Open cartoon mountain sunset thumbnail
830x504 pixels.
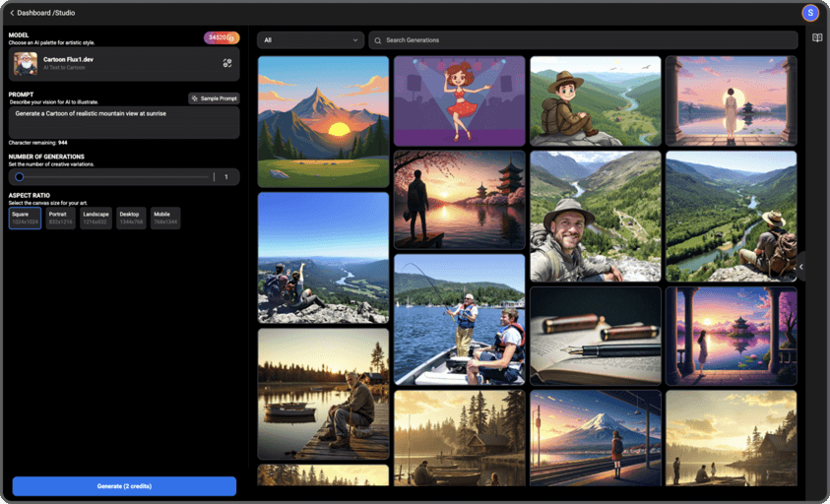pyautogui.click(x=323, y=122)
